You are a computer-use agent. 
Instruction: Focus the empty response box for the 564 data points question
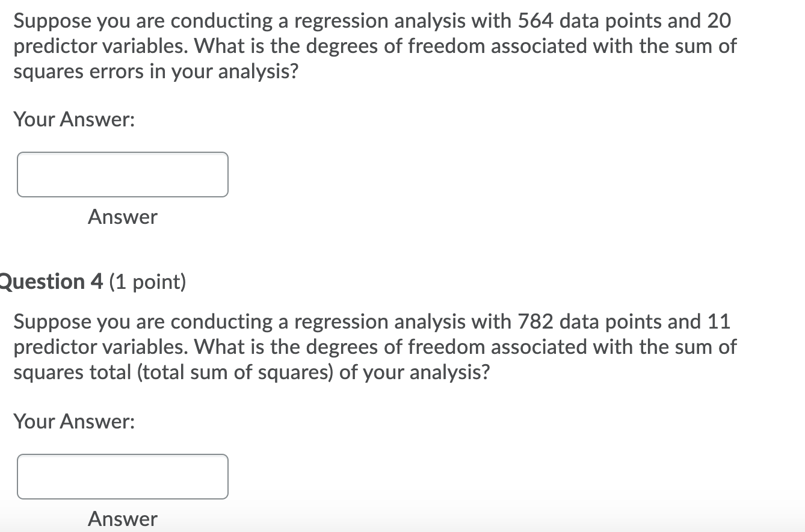[x=123, y=175]
